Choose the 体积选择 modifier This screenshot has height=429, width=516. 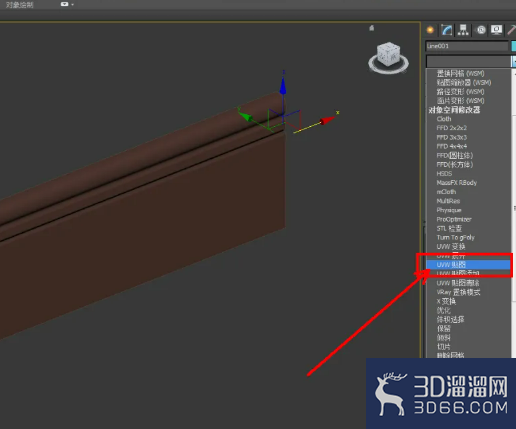(450, 319)
